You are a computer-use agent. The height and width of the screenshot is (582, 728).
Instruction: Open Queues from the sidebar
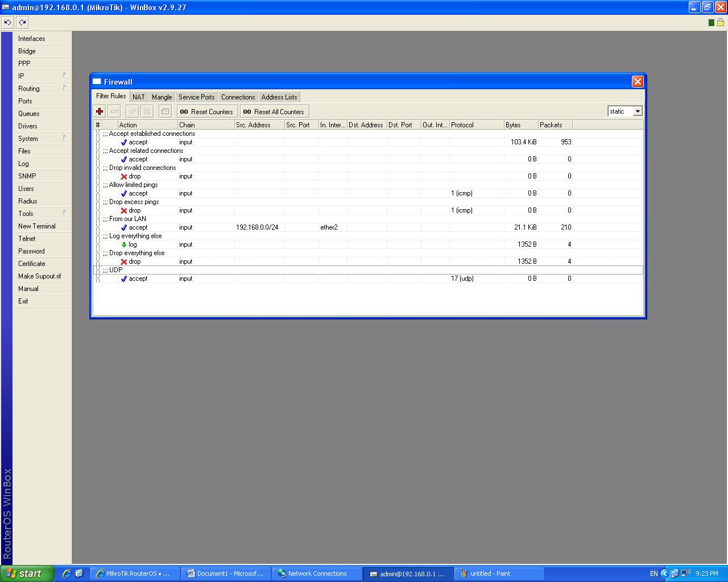43,113
